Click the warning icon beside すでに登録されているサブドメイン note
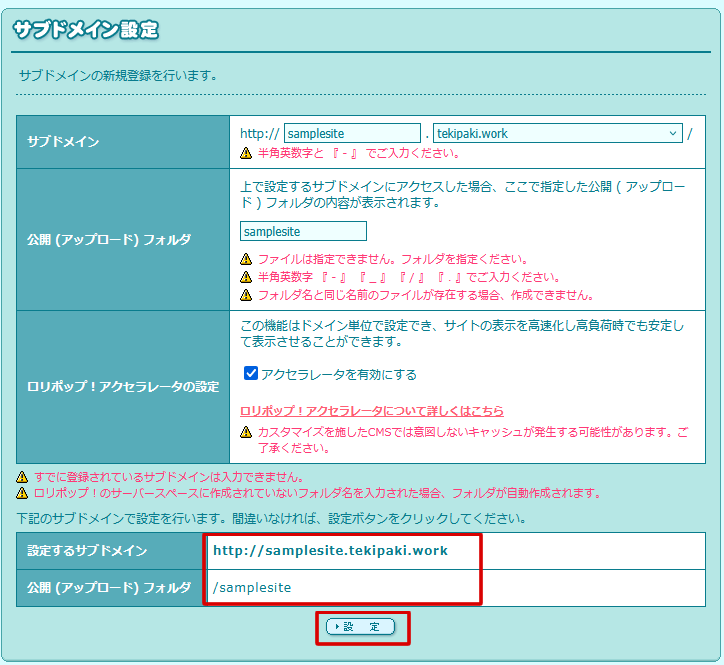This screenshot has height=665, width=724. tap(22, 477)
